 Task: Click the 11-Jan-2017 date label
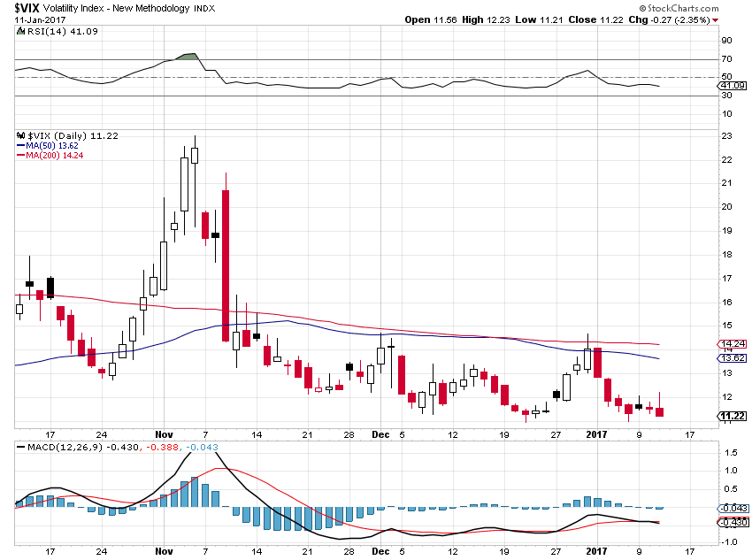pyautogui.click(x=40, y=20)
